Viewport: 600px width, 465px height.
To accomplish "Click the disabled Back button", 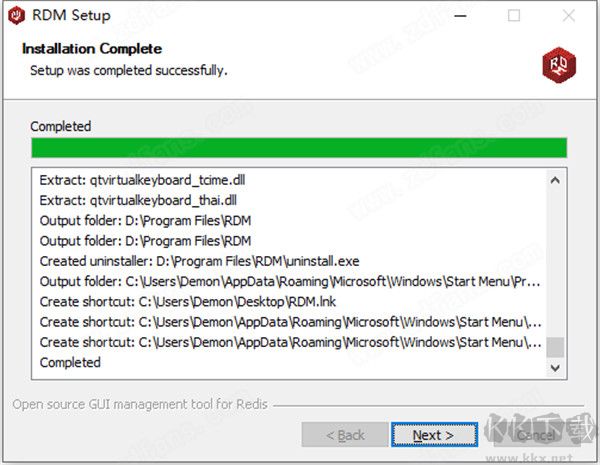I will pyautogui.click(x=345, y=435).
